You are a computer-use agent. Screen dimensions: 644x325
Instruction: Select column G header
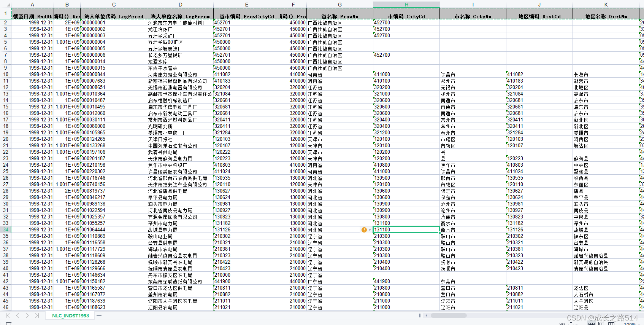(x=340, y=5)
